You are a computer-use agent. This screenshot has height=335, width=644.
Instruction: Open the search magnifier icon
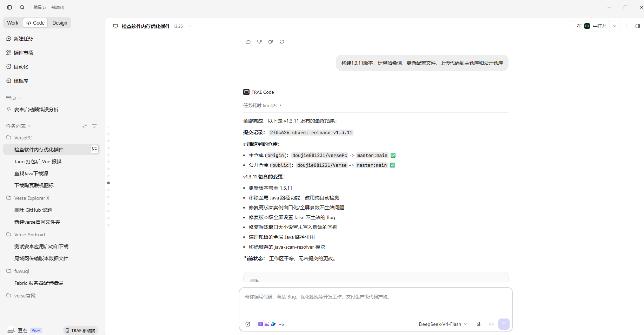coord(22,7)
